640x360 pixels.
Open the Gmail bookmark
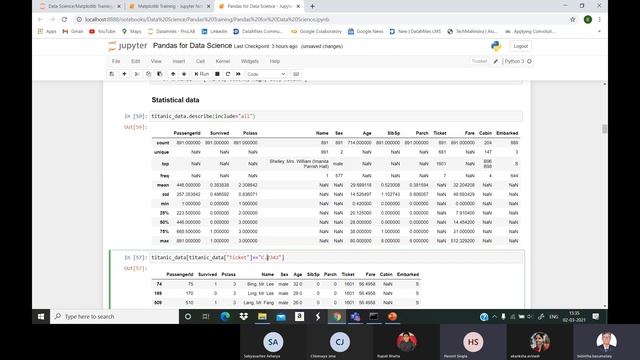pyautogui.click(x=73, y=31)
